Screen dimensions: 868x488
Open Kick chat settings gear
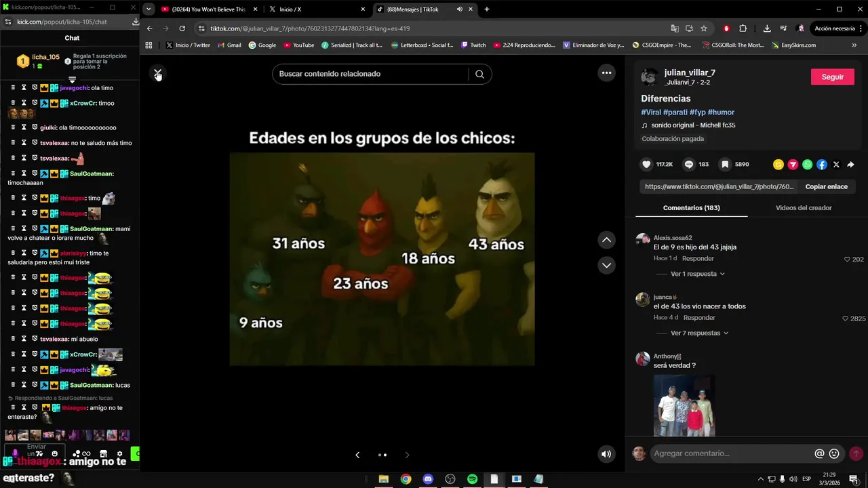click(x=119, y=453)
